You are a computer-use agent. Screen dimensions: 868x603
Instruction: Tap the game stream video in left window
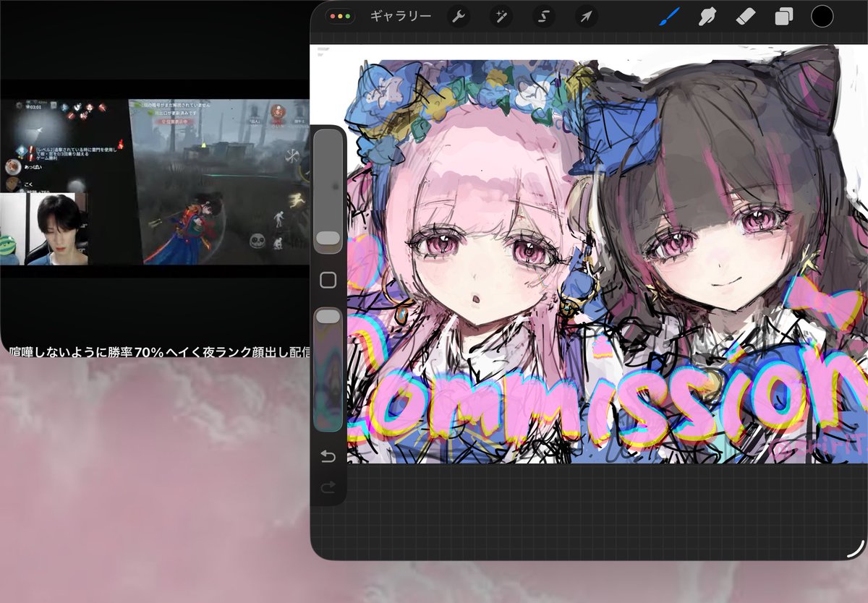[155, 182]
